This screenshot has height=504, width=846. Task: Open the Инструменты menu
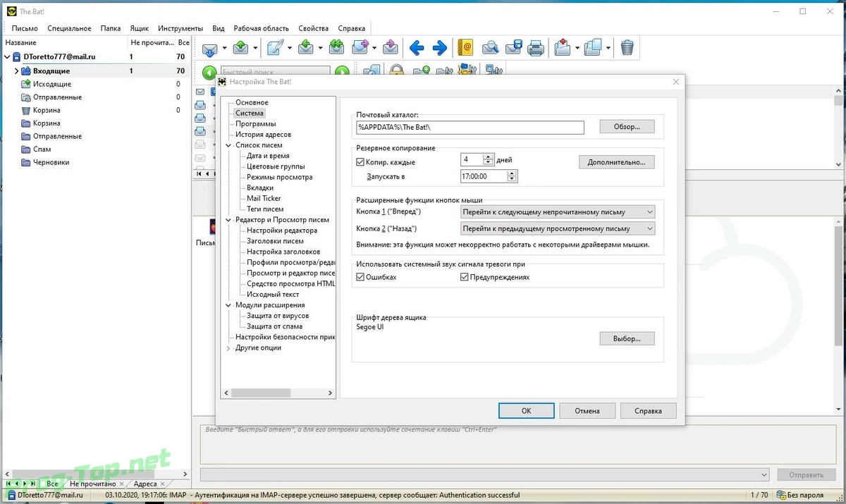180,28
